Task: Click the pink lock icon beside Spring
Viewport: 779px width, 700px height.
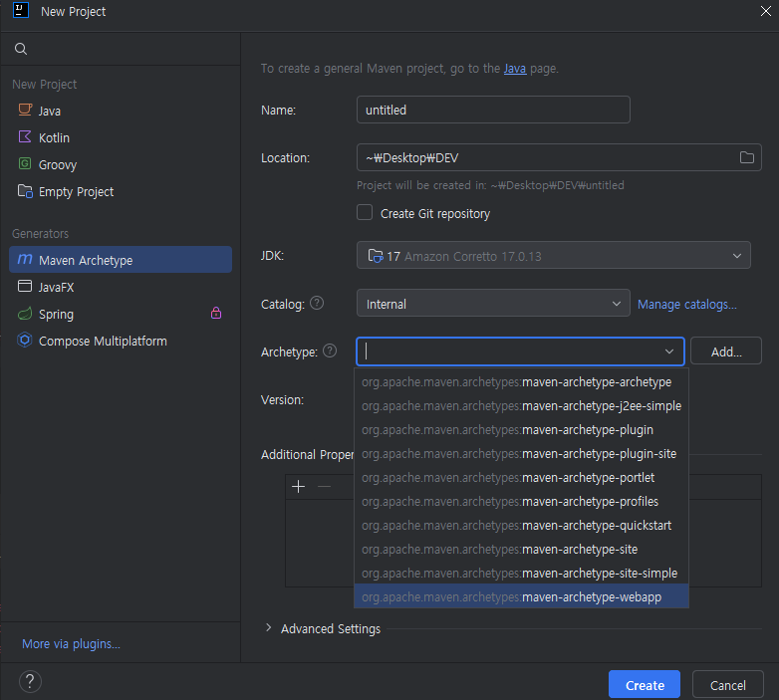Action: point(215,313)
